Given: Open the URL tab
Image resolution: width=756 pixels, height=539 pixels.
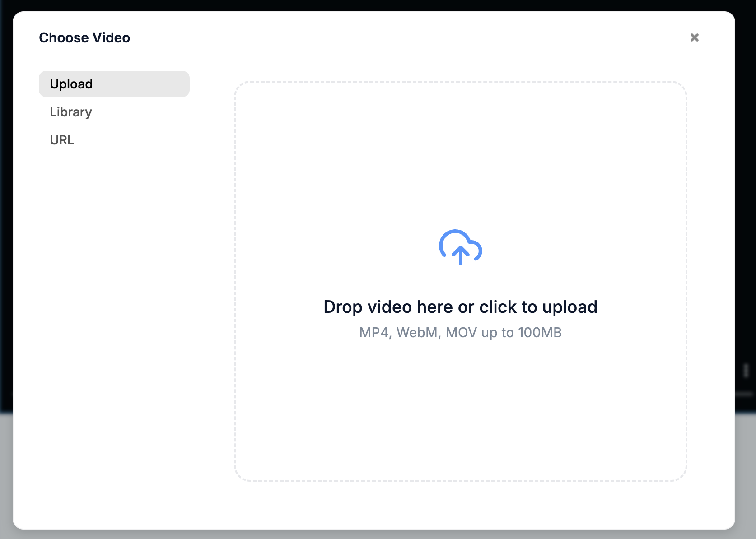Looking at the screenshot, I should pyautogui.click(x=62, y=140).
